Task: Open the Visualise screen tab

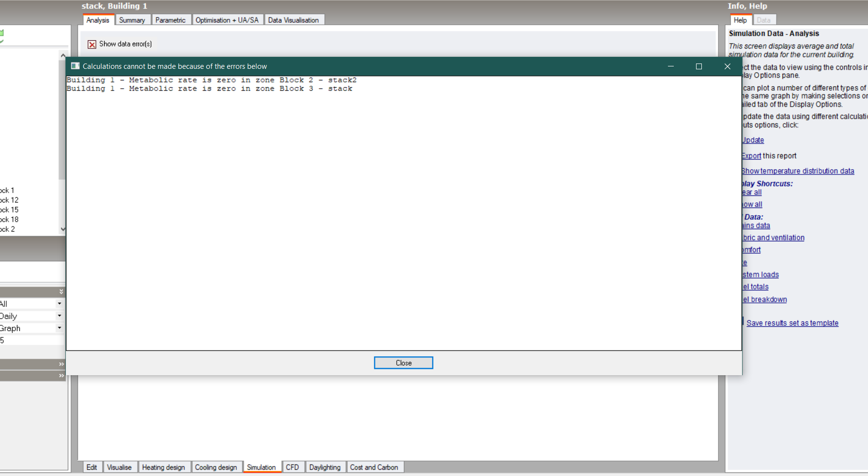Action: coord(119,467)
